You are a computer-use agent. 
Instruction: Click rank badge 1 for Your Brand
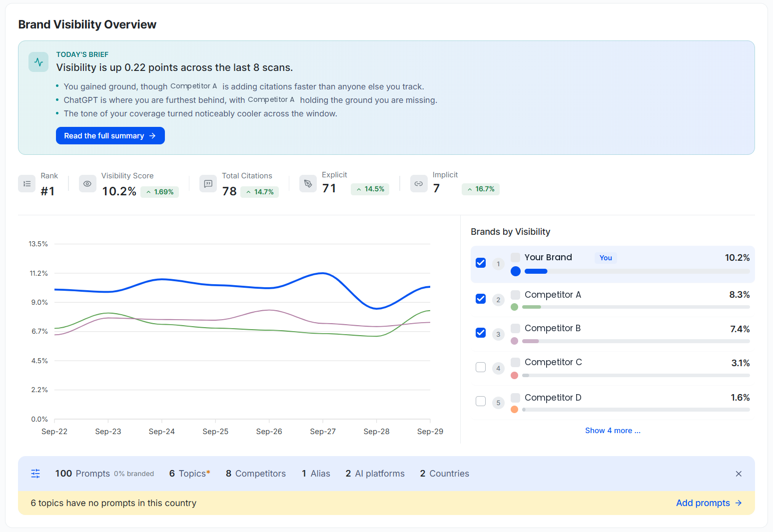coord(498,264)
